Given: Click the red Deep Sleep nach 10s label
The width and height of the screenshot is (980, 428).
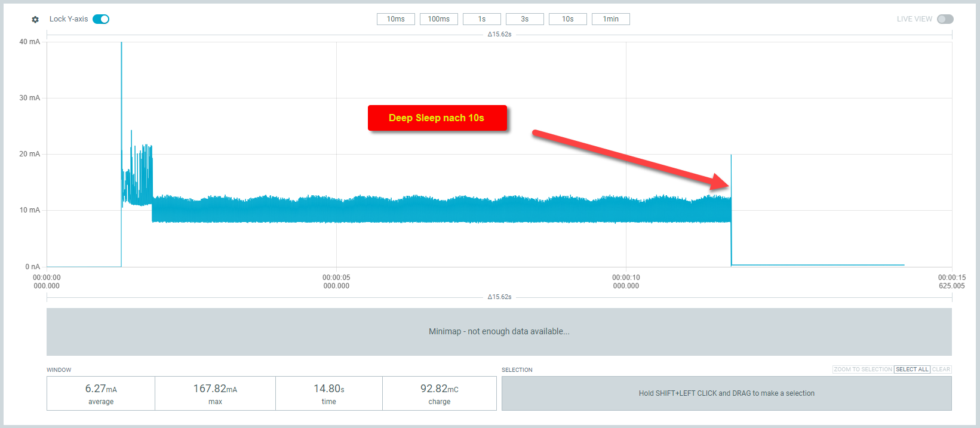Looking at the screenshot, I should tap(437, 118).
